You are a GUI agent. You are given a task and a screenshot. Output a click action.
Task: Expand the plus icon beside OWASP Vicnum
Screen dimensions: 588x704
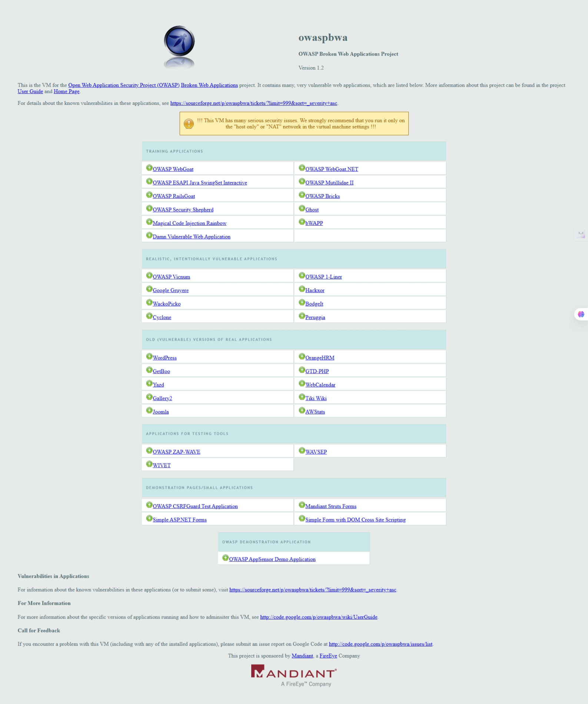tap(149, 276)
